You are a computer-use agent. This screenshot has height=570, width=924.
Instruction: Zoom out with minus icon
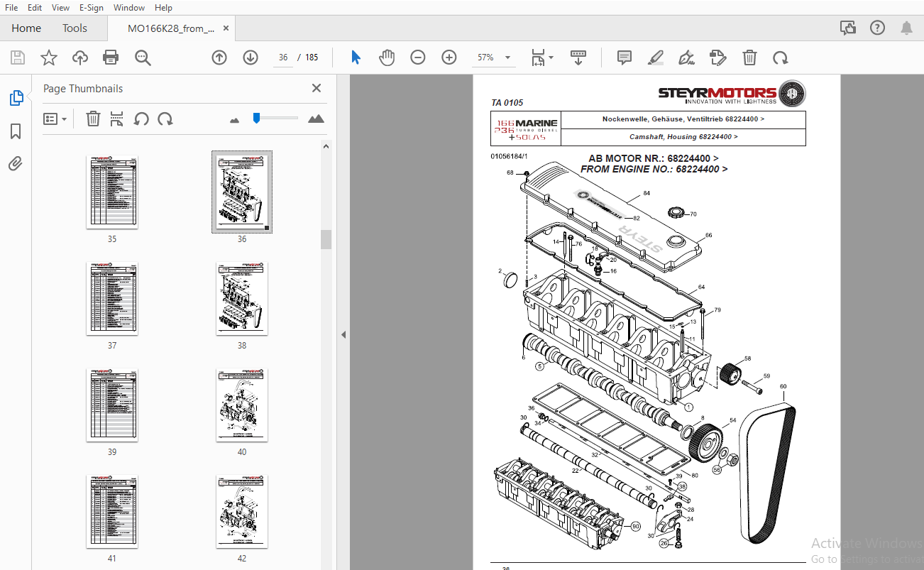point(418,57)
